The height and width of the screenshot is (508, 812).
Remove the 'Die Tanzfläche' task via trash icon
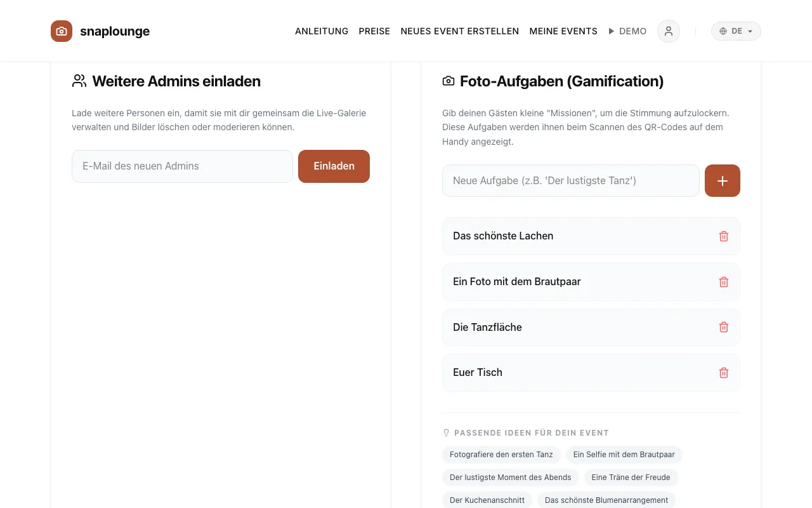724,327
